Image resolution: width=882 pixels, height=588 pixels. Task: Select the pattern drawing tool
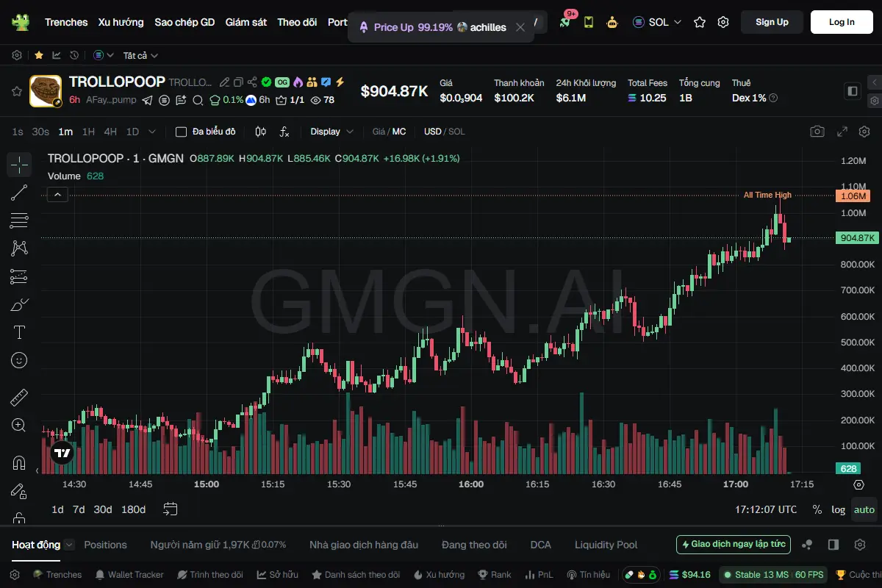(19, 248)
